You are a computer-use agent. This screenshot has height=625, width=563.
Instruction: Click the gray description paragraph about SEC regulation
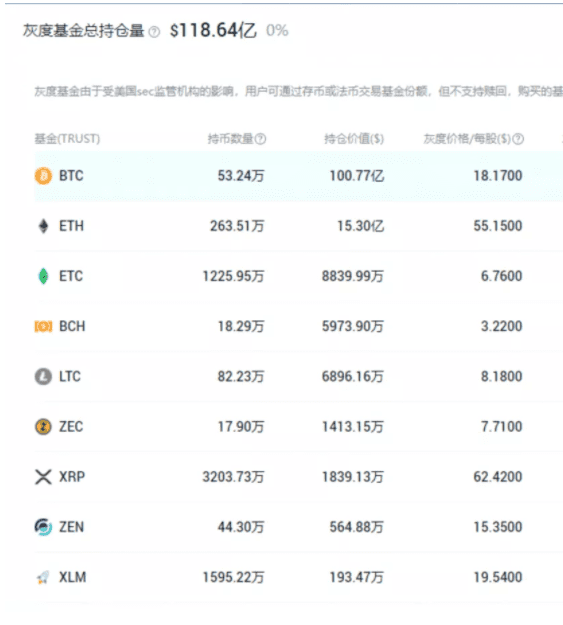299,92
